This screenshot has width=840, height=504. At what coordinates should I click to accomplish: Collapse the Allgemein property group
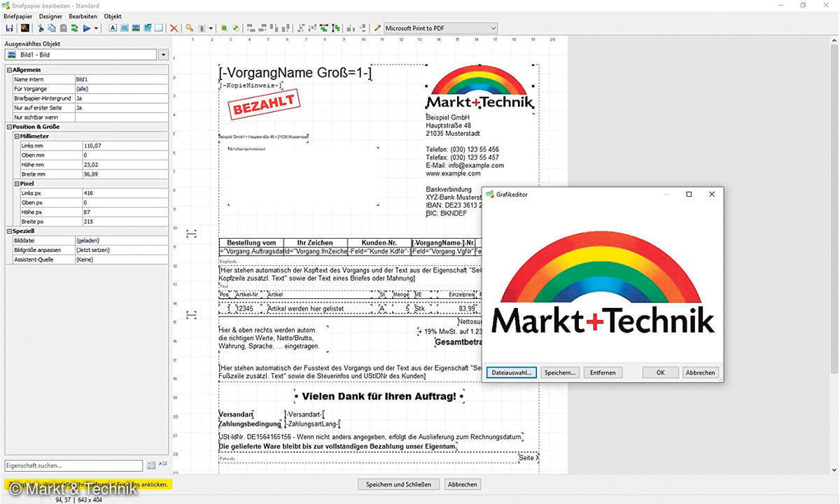pos(9,70)
